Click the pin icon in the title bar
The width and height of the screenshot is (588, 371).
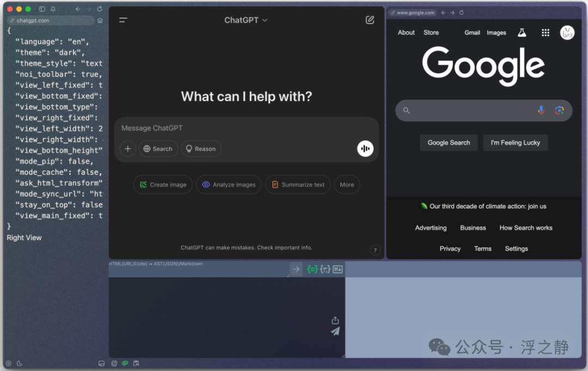coord(53,9)
